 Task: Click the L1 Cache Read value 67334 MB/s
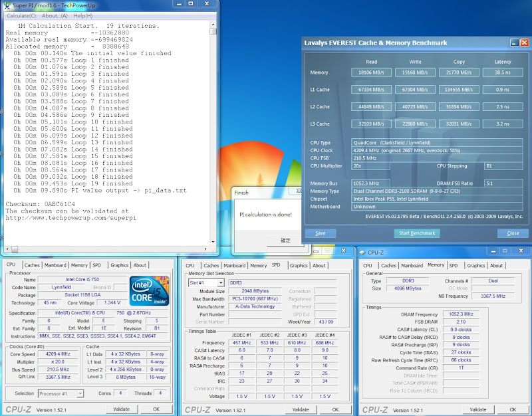(x=371, y=90)
